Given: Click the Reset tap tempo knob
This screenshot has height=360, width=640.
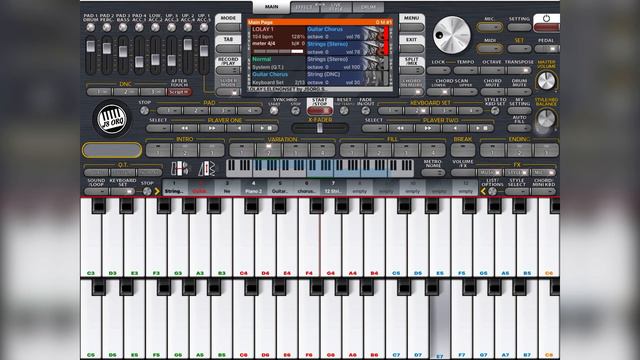Looking at the screenshot, I should [344, 110].
